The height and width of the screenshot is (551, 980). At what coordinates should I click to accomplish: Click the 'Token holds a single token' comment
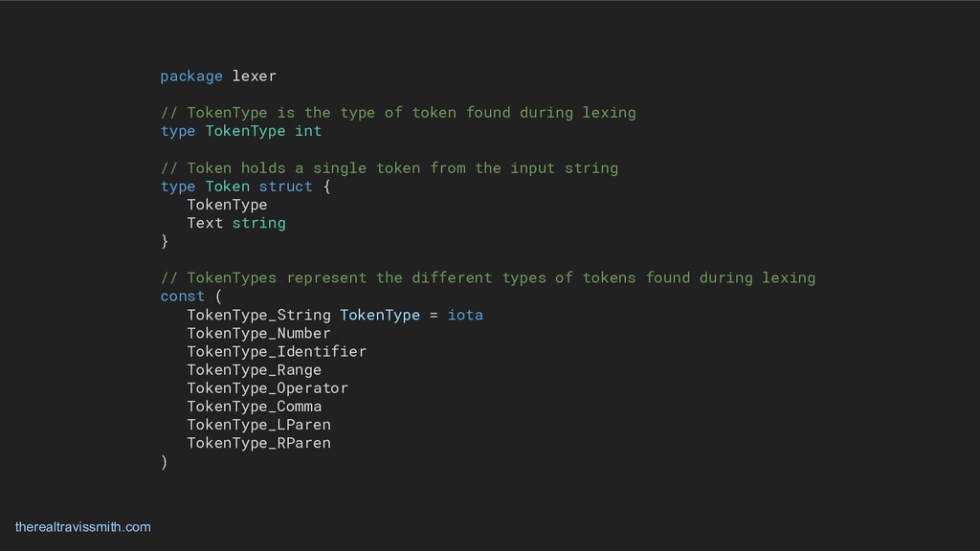point(390,168)
